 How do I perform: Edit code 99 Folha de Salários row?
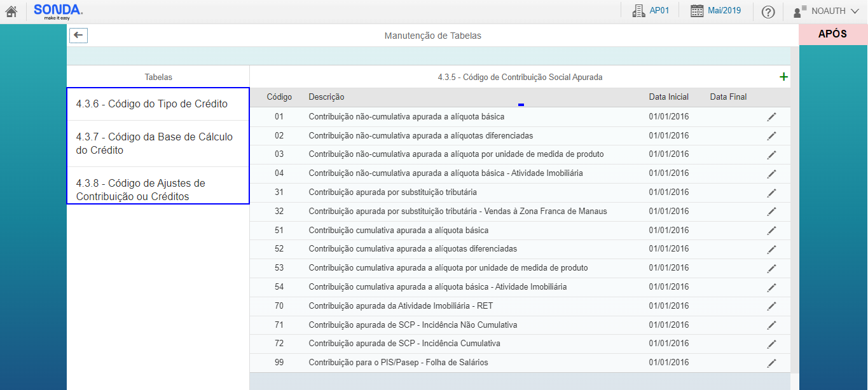[771, 363]
